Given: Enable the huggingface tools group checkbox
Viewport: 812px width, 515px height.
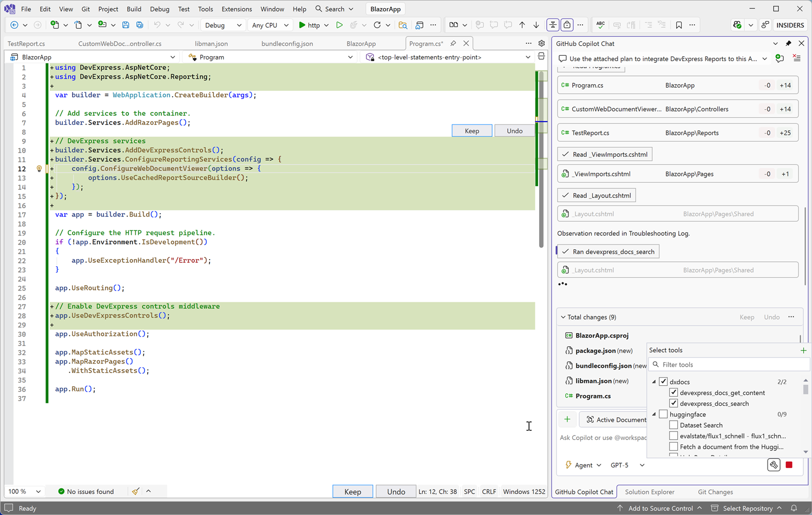Looking at the screenshot, I should point(663,414).
